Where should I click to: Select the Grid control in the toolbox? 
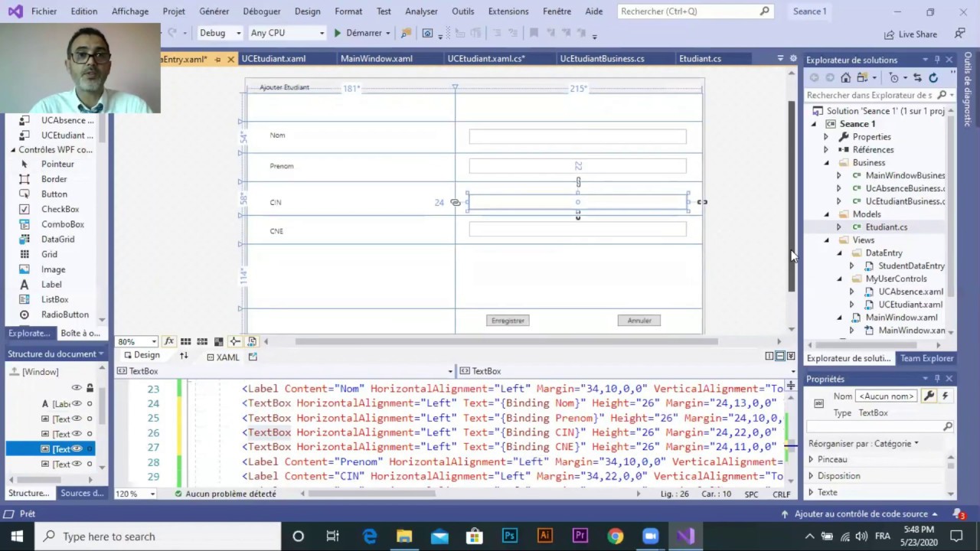click(x=49, y=254)
